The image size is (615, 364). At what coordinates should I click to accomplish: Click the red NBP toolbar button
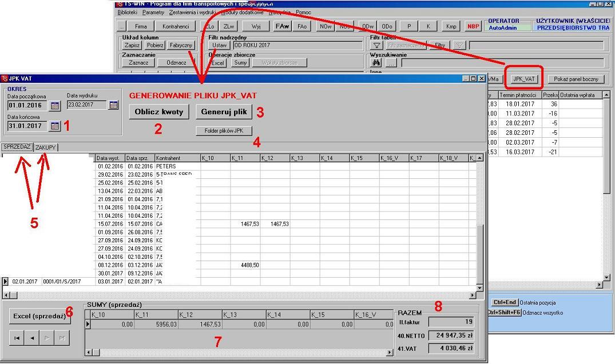473,26
